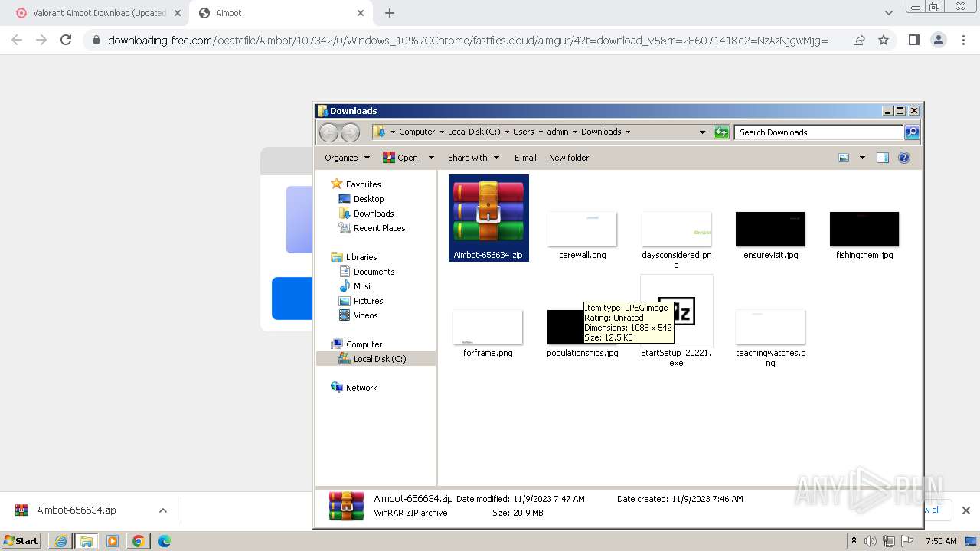Click the populationships.jpg file name
The width and height of the screenshot is (980, 551).
tap(582, 353)
